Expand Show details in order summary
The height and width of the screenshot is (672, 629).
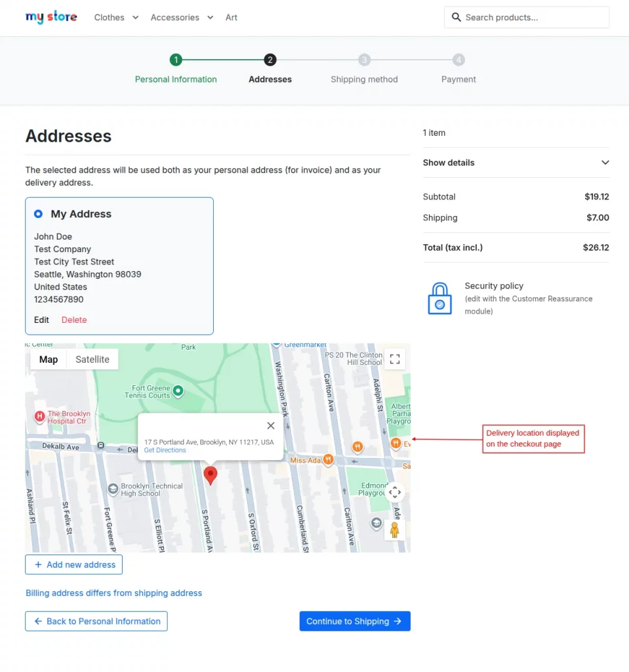(x=516, y=163)
